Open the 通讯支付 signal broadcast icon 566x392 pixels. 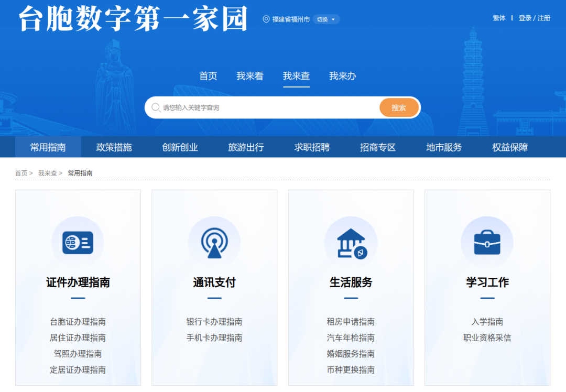point(214,243)
